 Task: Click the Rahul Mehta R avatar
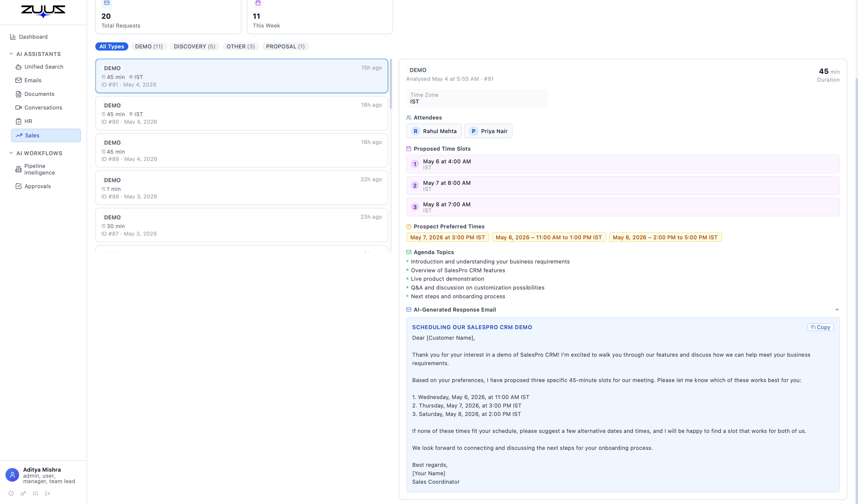pyautogui.click(x=415, y=131)
